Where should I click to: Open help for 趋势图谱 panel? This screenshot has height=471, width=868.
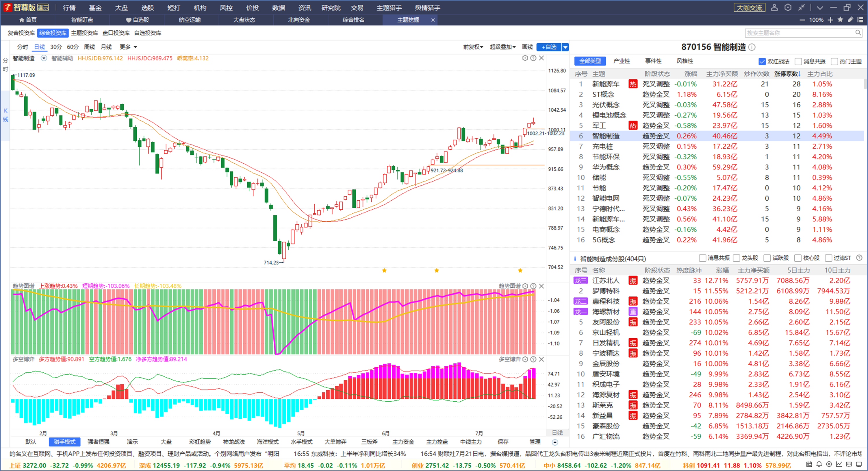tap(533, 286)
